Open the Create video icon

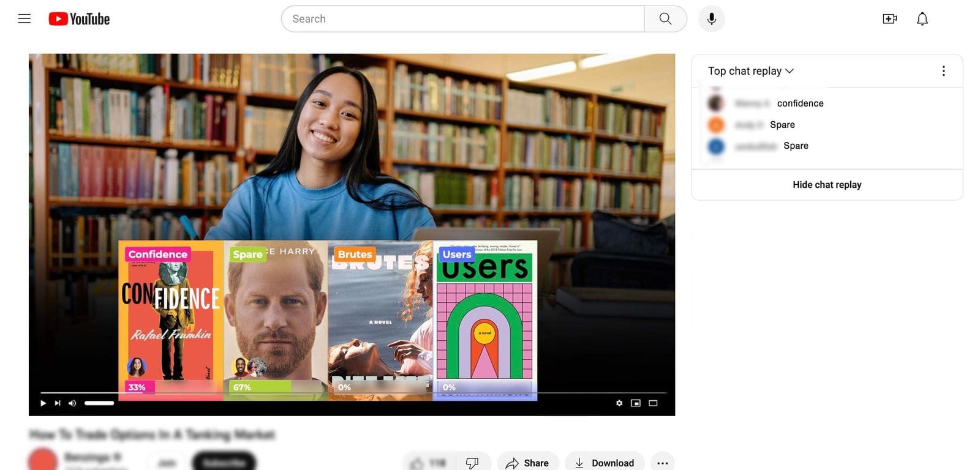(x=890, y=19)
